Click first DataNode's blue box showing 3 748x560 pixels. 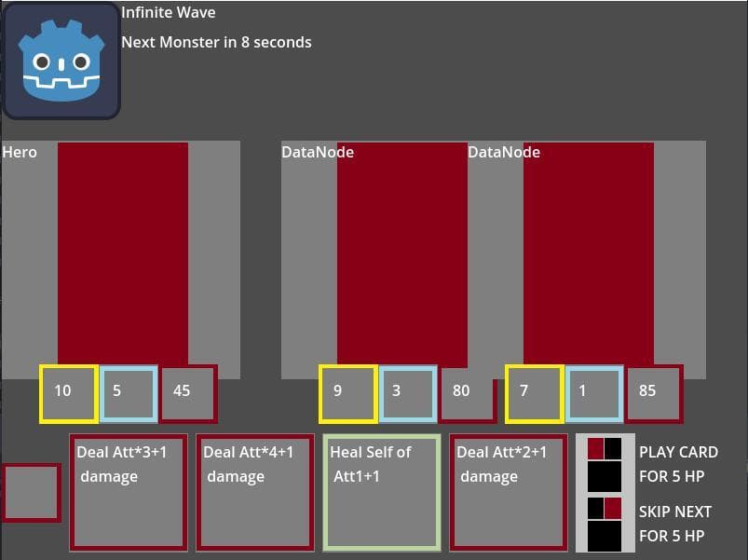coord(408,394)
